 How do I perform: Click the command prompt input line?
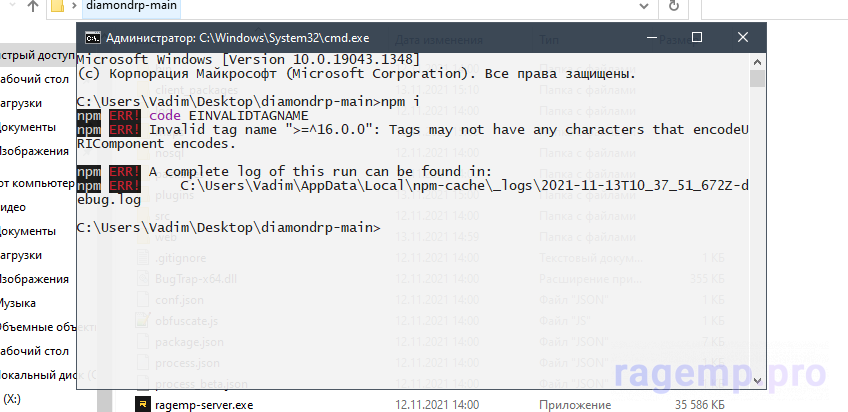pyautogui.click(x=229, y=228)
